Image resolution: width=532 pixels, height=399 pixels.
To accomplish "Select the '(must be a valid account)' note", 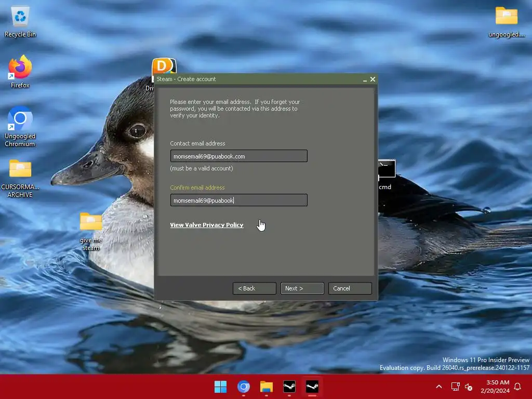I will (x=201, y=168).
